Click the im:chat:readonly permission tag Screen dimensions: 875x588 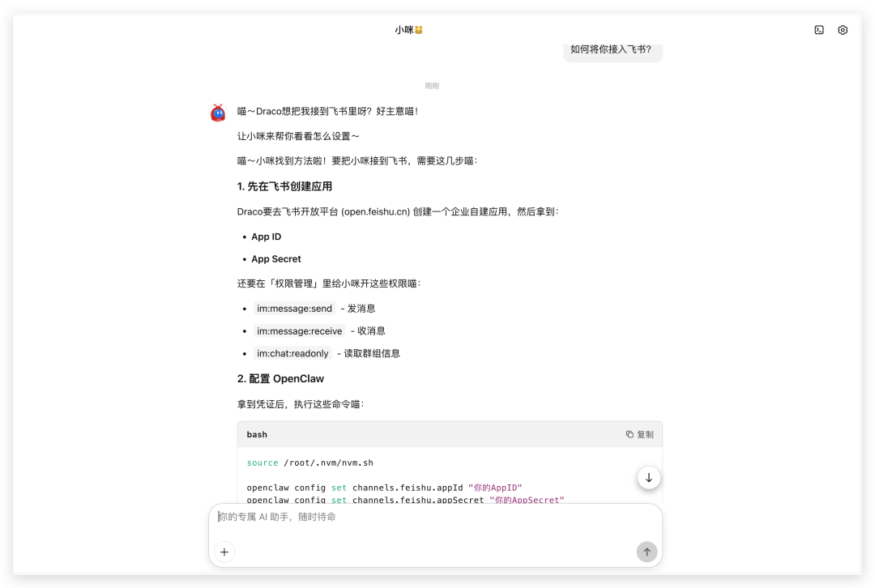pyautogui.click(x=292, y=354)
